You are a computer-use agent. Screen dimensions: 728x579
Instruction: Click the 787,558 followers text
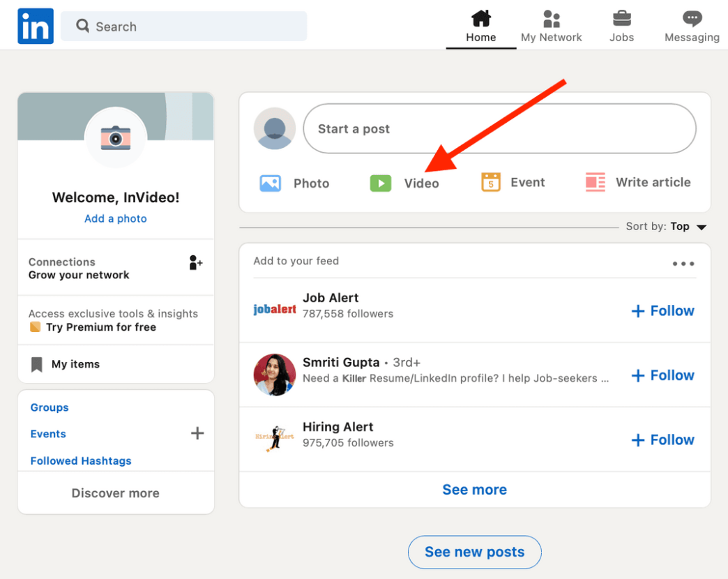[348, 314]
